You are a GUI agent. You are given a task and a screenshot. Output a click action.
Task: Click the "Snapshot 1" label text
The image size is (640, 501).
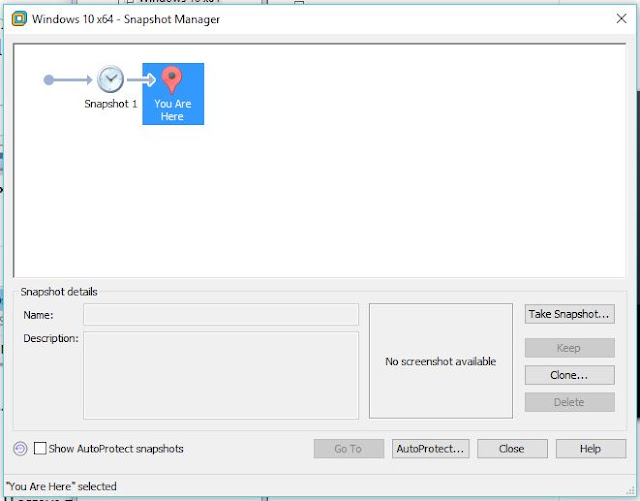111,104
